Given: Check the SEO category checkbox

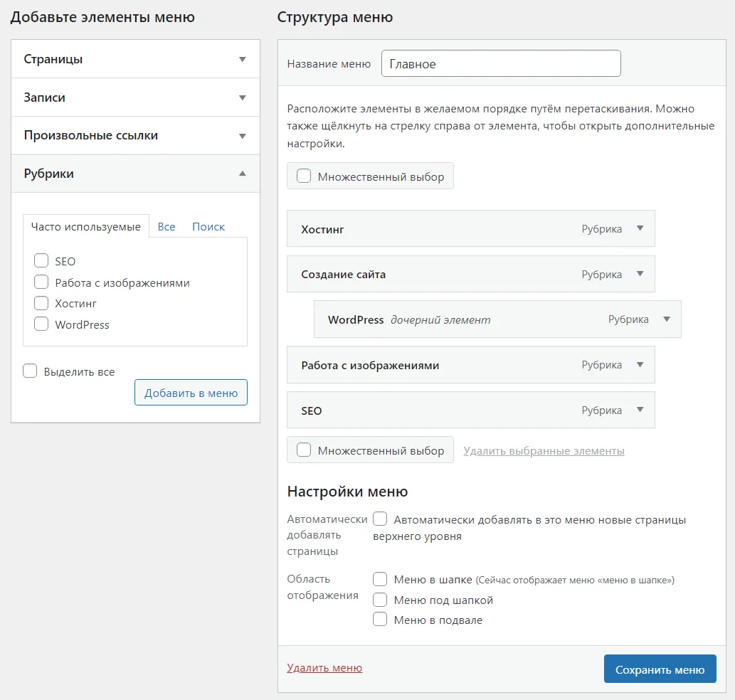Looking at the screenshot, I should pyautogui.click(x=41, y=260).
